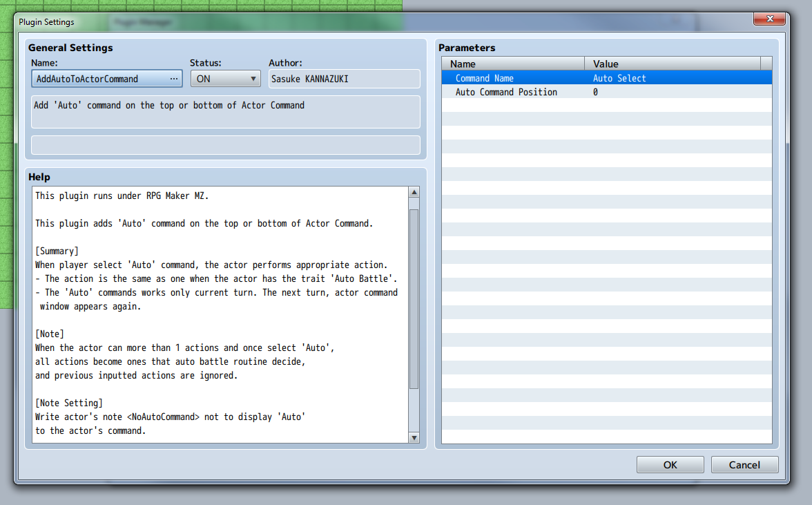Open the plugin file browser with the "..." button
Screen dimensions: 812x505
pos(175,78)
